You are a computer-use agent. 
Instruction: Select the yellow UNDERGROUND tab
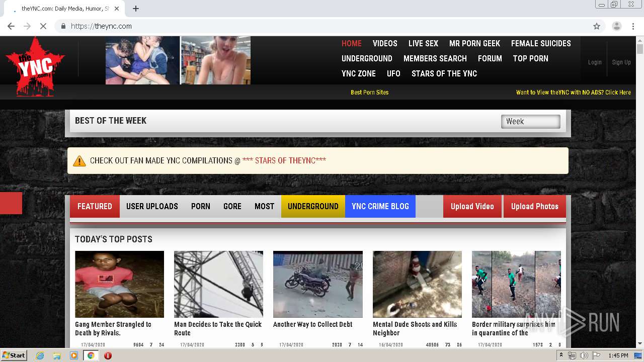313,206
